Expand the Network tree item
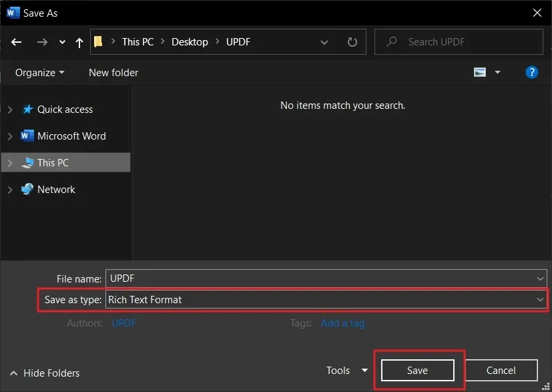 click(x=11, y=189)
